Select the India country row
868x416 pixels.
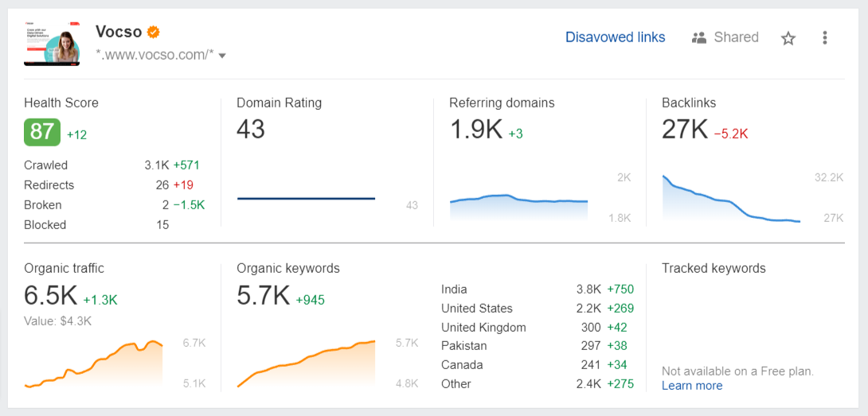(x=537, y=289)
